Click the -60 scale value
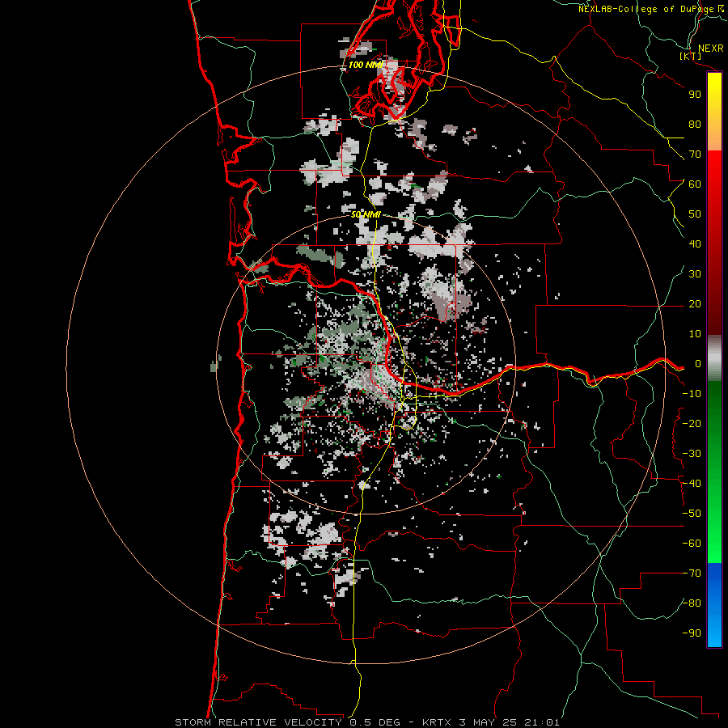Viewport: 728px width, 728px height. coord(692,544)
